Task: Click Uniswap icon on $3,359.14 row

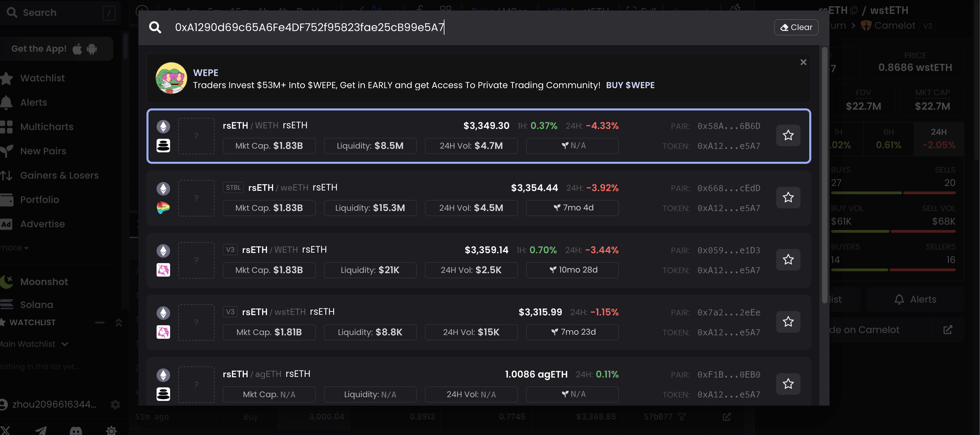Action: (x=163, y=270)
